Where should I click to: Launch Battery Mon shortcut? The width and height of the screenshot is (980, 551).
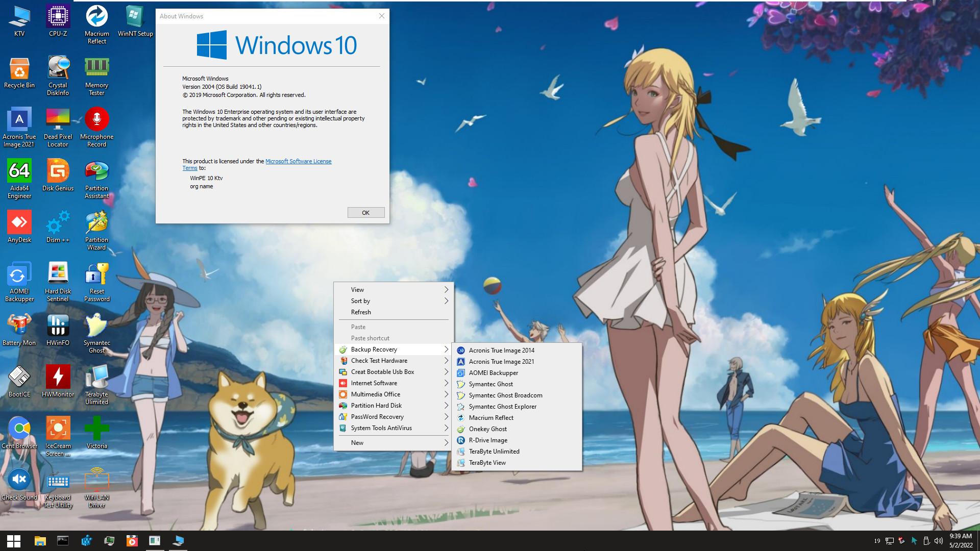(x=19, y=330)
